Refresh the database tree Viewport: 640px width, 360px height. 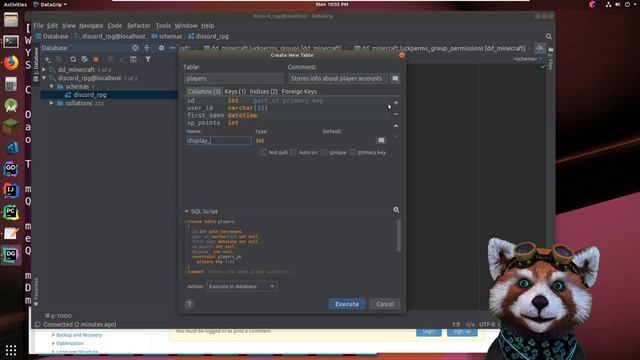point(73,60)
